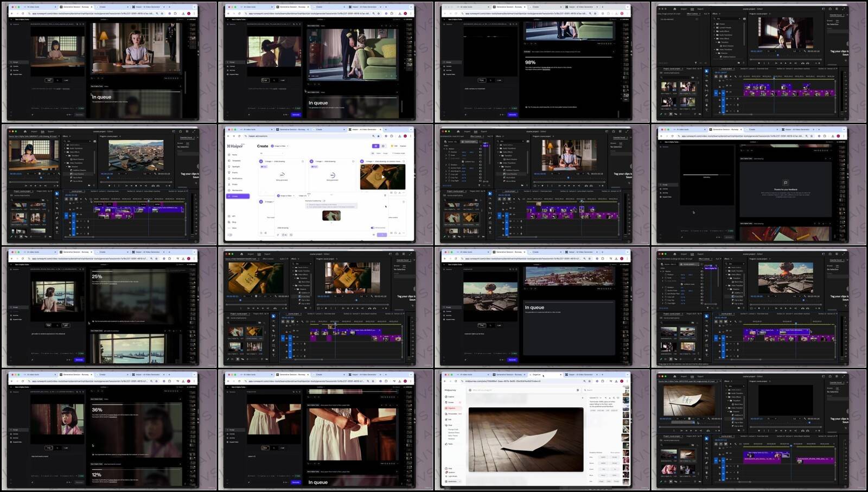The height and width of the screenshot is (492, 868).
Task: Select Expand video in Runway sidebar, lilac-dress girl frame
Action: coord(17,74)
